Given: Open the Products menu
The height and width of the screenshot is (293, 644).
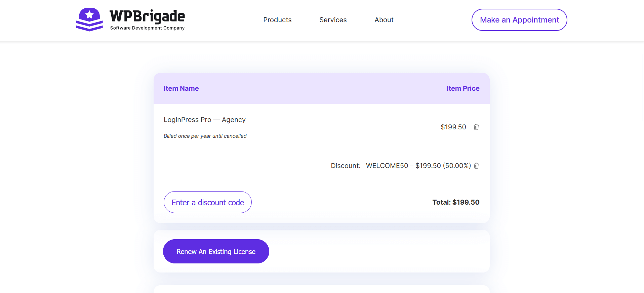Looking at the screenshot, I should 277,20.
